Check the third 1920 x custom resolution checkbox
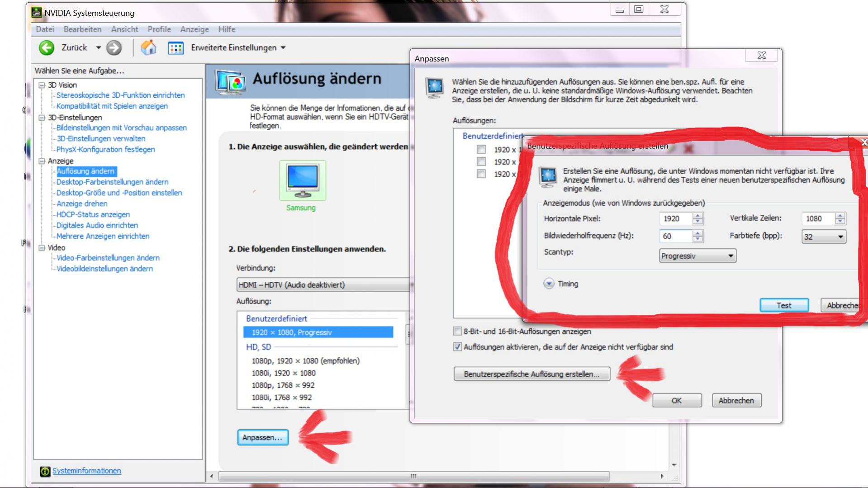868x488 pixels. click(481, 174)
